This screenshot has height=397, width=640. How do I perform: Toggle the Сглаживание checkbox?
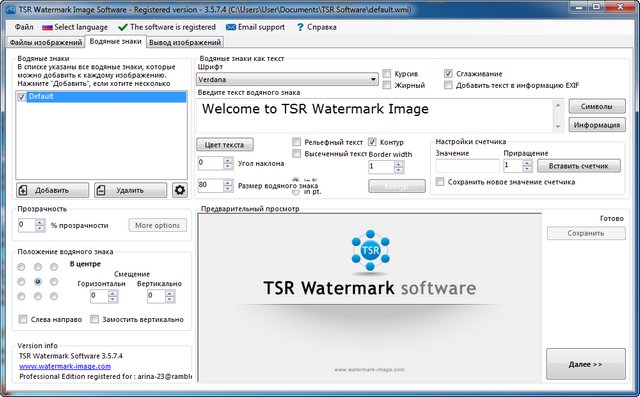[x=448, y=73]
